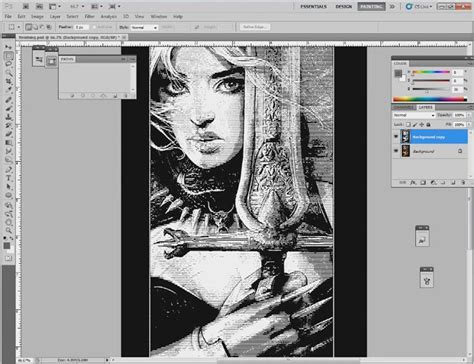This screenshot has width=474, height=364.
Task: Click the hue slider in Color panel
Action: [431, 72]
